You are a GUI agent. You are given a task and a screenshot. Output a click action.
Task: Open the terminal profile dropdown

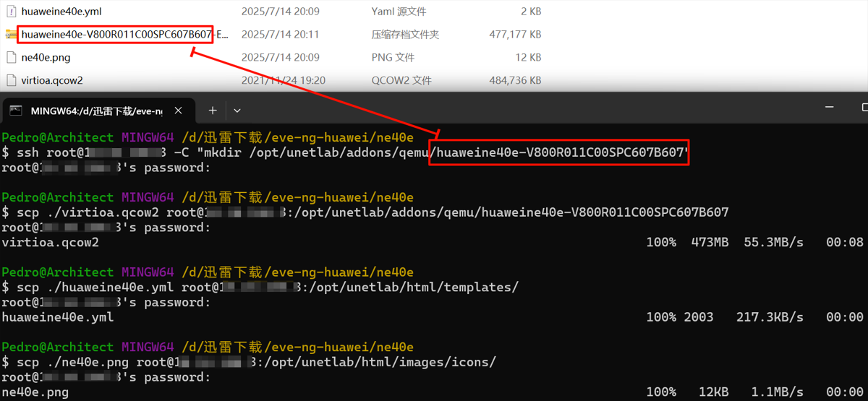click(x=237, y=111)
